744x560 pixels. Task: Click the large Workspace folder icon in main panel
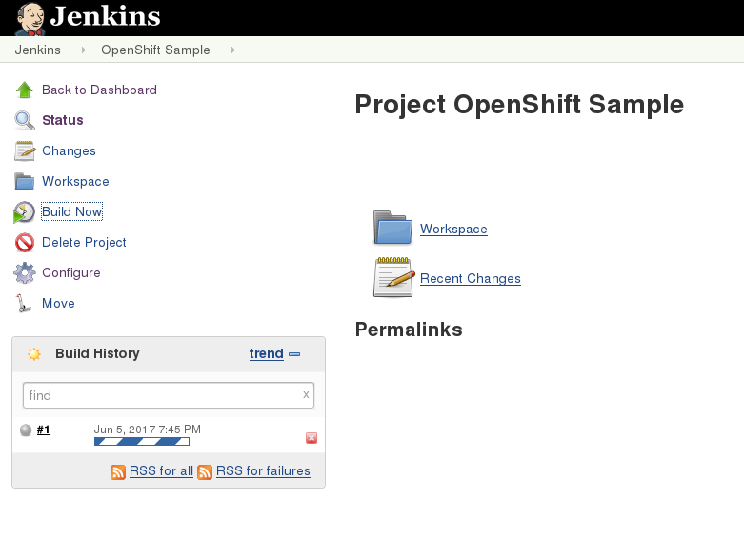click(392, 228)
